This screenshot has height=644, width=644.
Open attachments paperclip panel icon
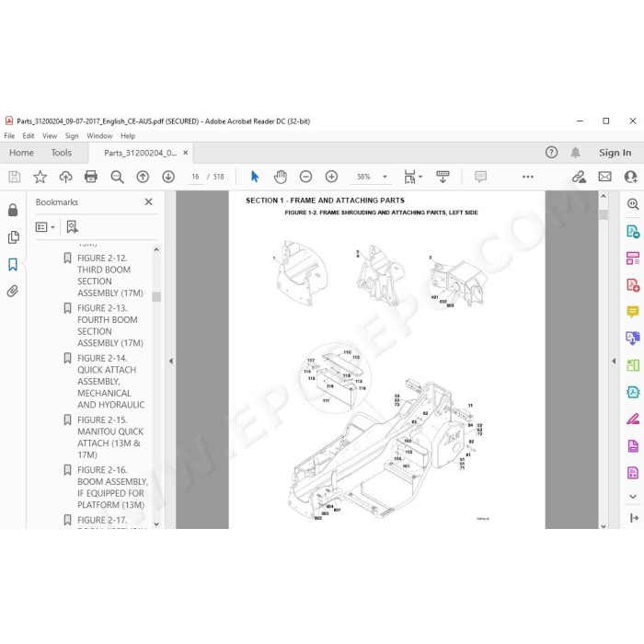13,292
